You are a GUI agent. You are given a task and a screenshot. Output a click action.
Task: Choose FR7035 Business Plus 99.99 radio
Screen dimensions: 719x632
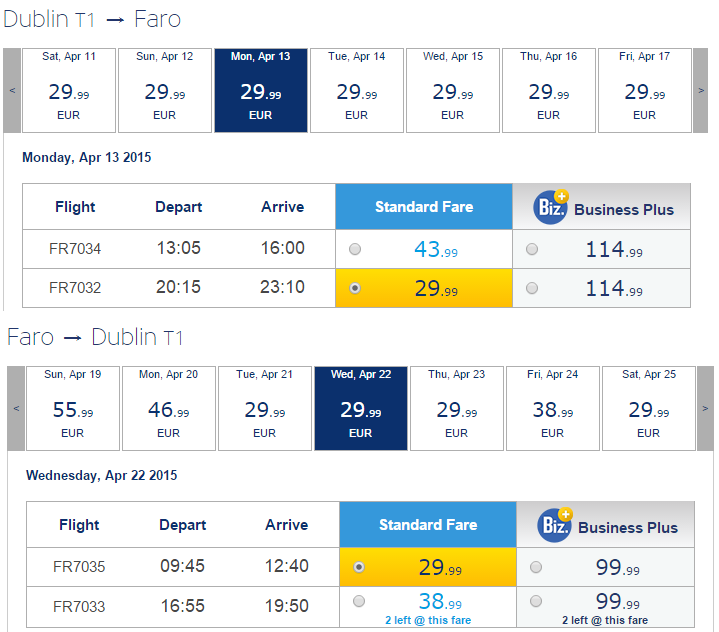pos(536,567)
